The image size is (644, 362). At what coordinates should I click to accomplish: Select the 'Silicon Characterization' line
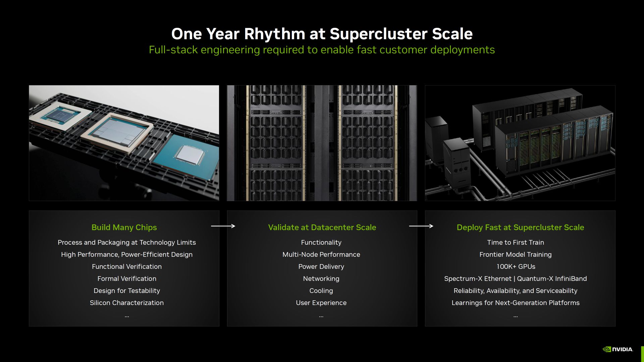tap(127, 303)
